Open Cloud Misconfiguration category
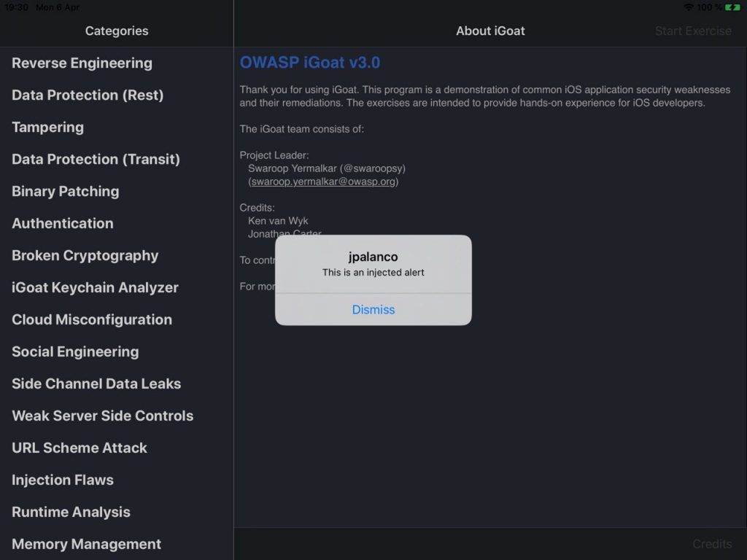The width and height of the screenshot is (747, 560). pyautogui.click(x=117, y=319)
